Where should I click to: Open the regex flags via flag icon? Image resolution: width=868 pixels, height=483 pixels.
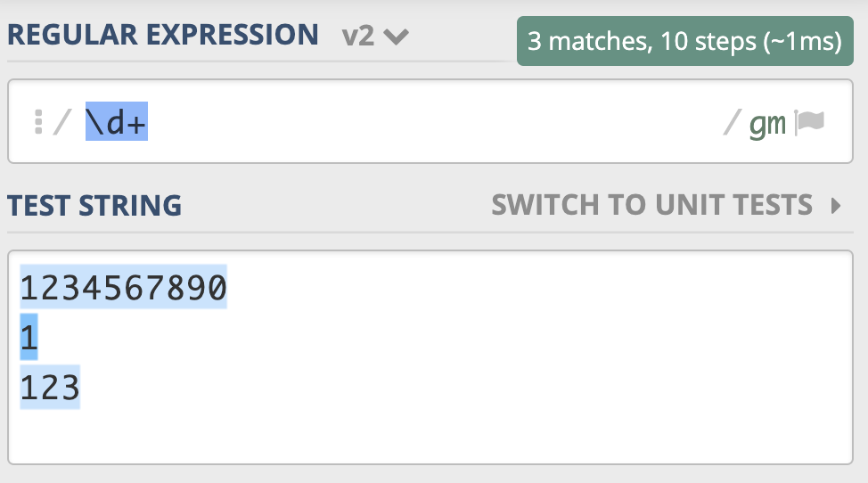pos(810,122)
